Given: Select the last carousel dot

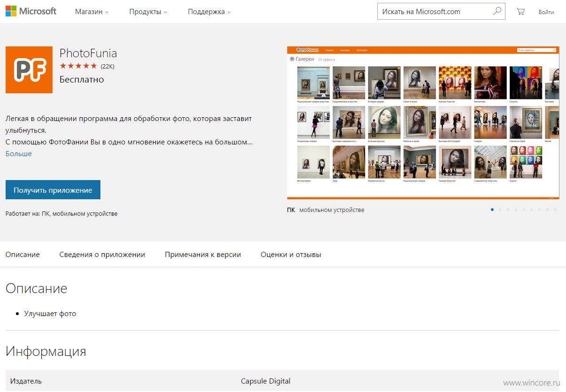Looking at the screenshot, I should coord(555,210).
